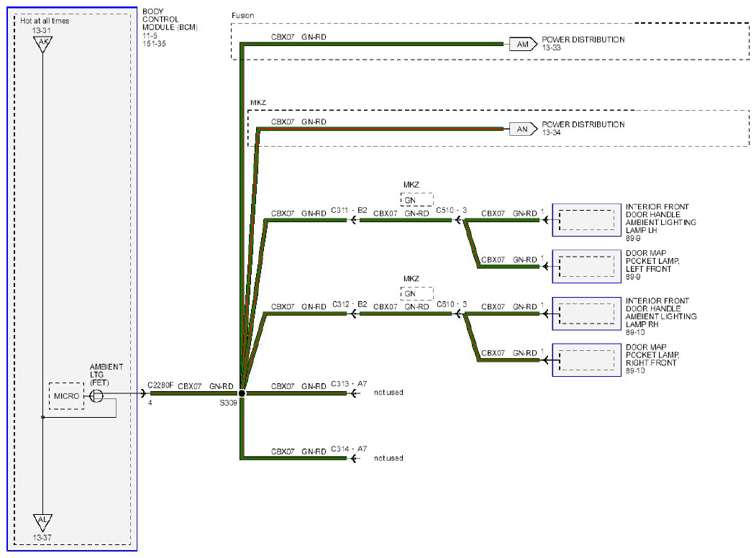This screenshot has height=558, width=756.
Task: Select Interior Front Door Handle Lamp LH component box
Action: click(586, 220)
